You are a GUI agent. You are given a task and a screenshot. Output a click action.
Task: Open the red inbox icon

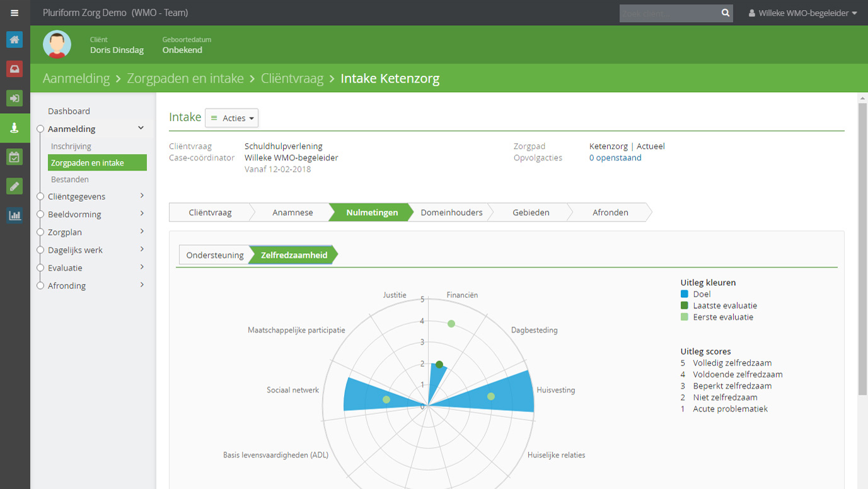point(14,69)
